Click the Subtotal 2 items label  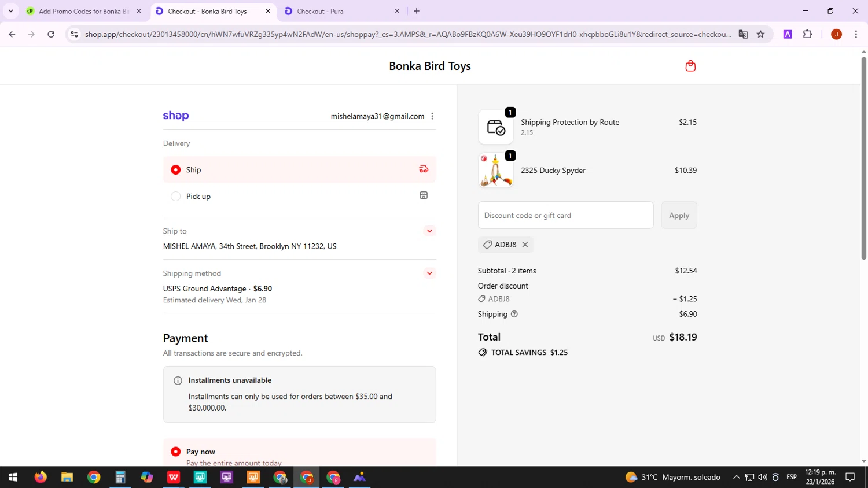pos(507,271)
